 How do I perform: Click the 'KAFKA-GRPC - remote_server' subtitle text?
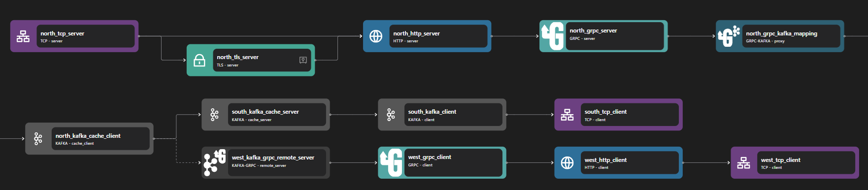point(259,165)
